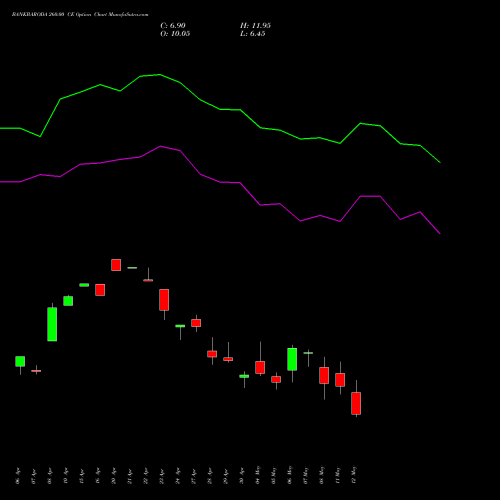Click the red candle above 20 Apr
This screenshot has height=500, width=500.
pyautogui.click(x=116, y=265)
